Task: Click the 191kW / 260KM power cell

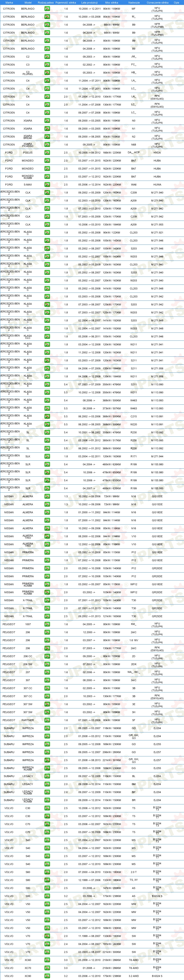Action: 112,944
